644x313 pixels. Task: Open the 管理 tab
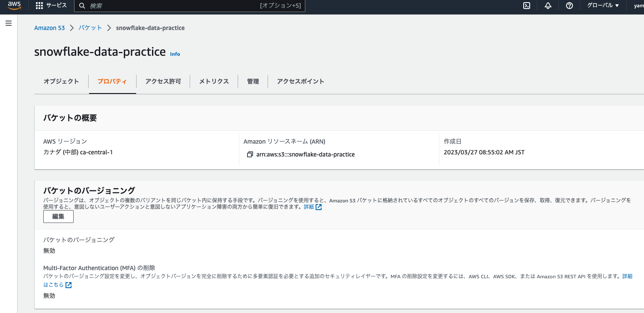coord(253,81)
